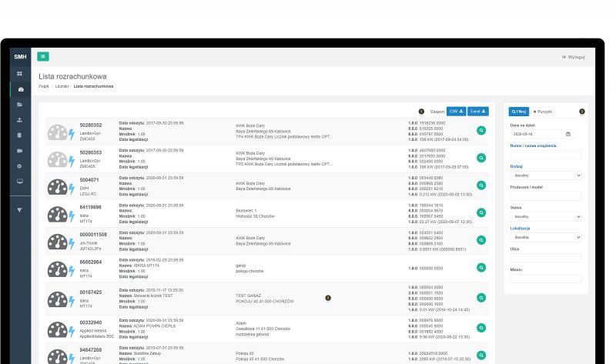Open the folder icon in sidebar
Image resolution: width=616 pixels, height=364 pixels.
coord(20,105)
